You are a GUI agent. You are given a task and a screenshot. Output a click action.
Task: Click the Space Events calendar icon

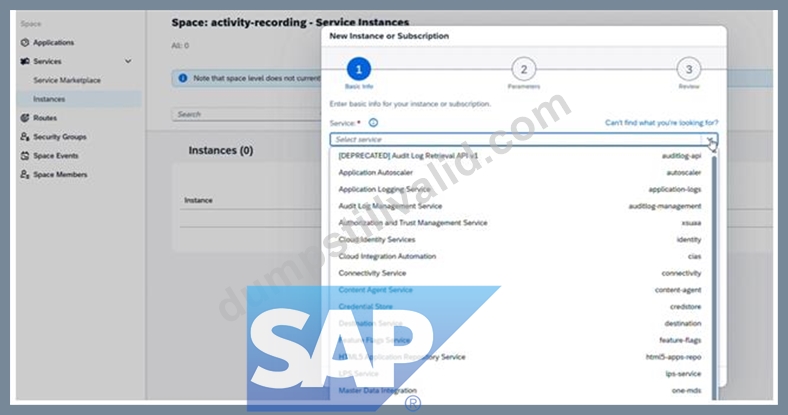point(25,156)
